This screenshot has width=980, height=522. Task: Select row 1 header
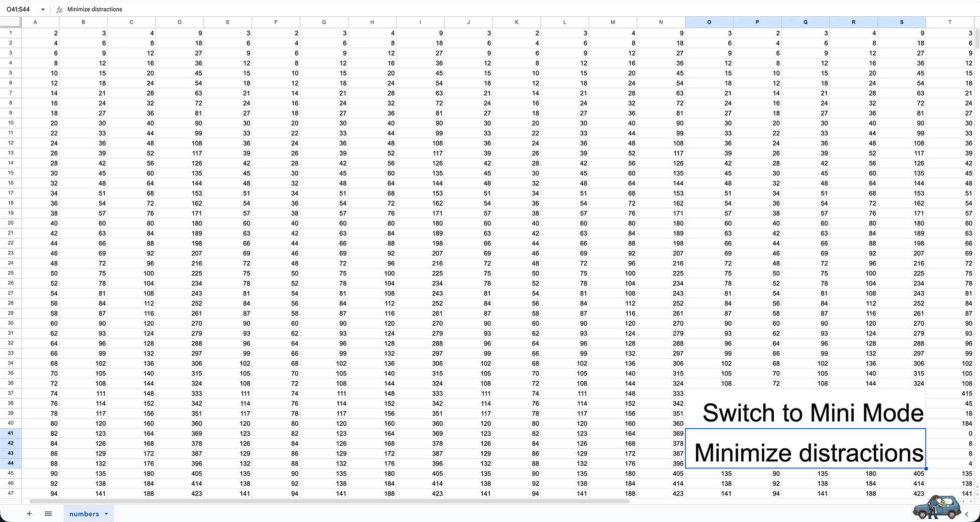(x=10, y=33)
